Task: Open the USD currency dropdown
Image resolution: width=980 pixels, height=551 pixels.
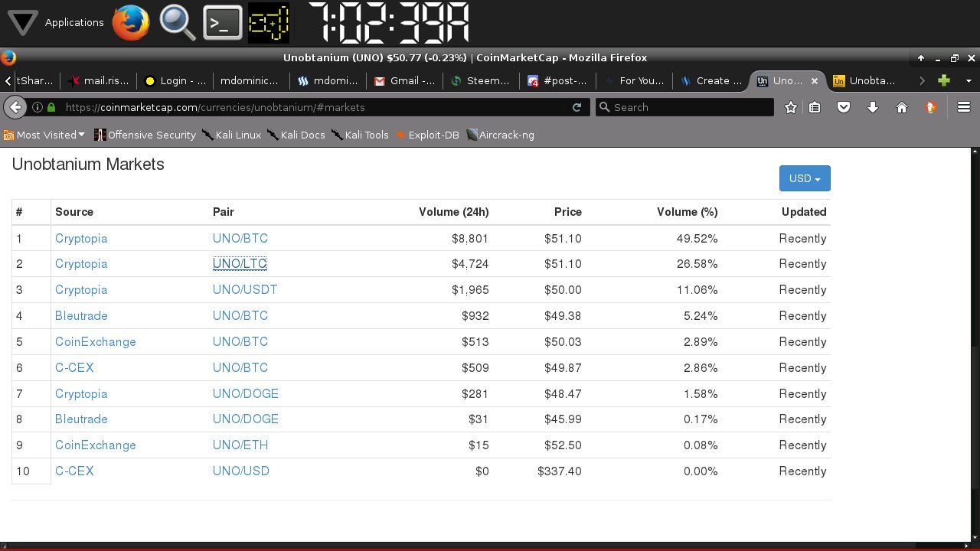Action: coord(805,178)
